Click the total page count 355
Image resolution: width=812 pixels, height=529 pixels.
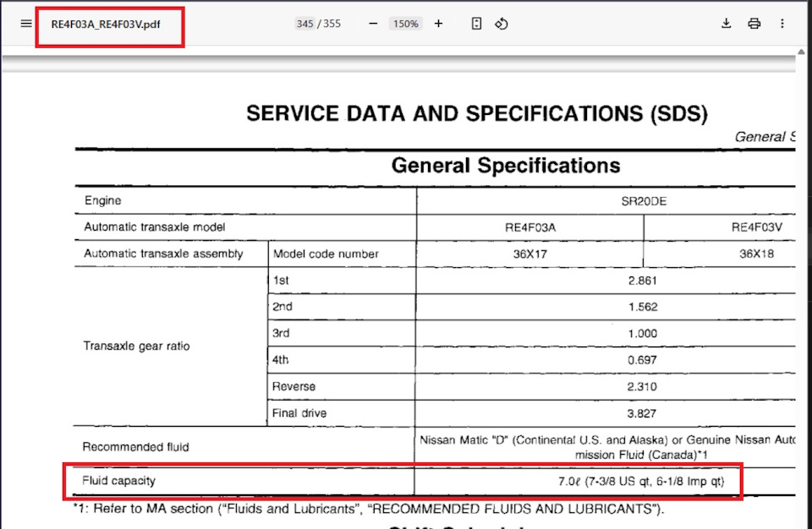coord(332,24)
